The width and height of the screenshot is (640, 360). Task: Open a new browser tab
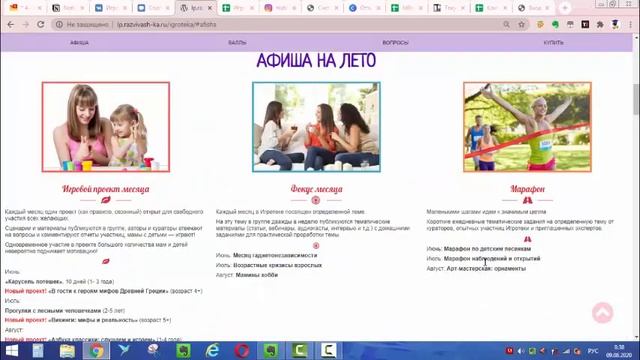565,8
